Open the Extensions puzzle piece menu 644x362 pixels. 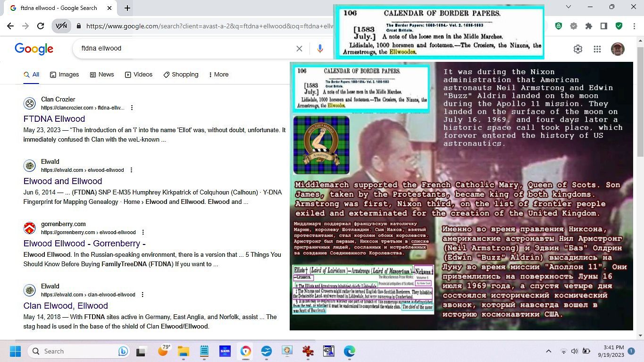coord(589,26)
